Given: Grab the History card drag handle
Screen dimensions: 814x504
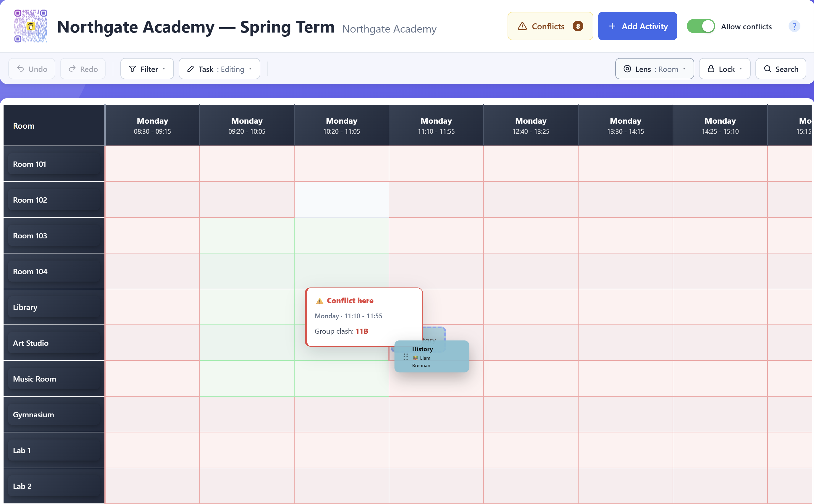Looking at the screenshot, I should coord(405,357).
